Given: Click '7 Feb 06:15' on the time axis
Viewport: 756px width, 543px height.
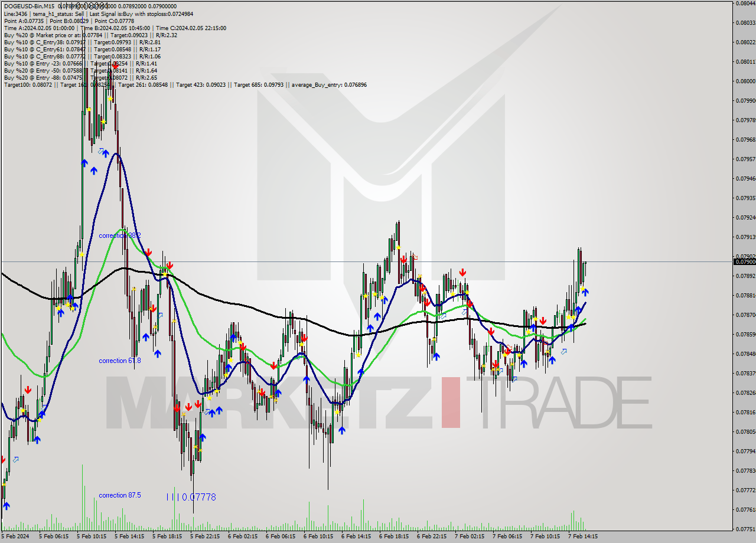Looking at the screenshot, I should click(x=507, y=537).
